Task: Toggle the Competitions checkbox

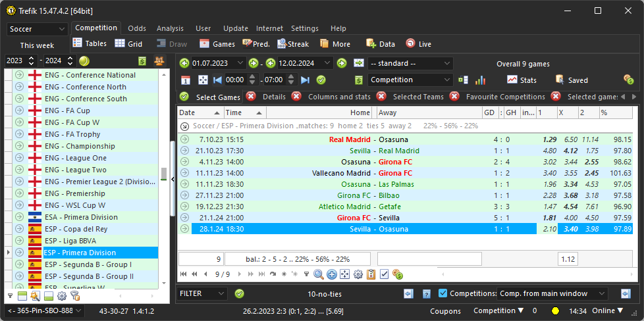Action: [x=443, y=293]
